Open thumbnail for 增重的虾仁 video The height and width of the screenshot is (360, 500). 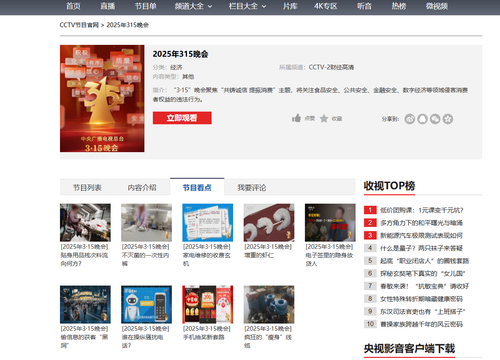point(269,222)
